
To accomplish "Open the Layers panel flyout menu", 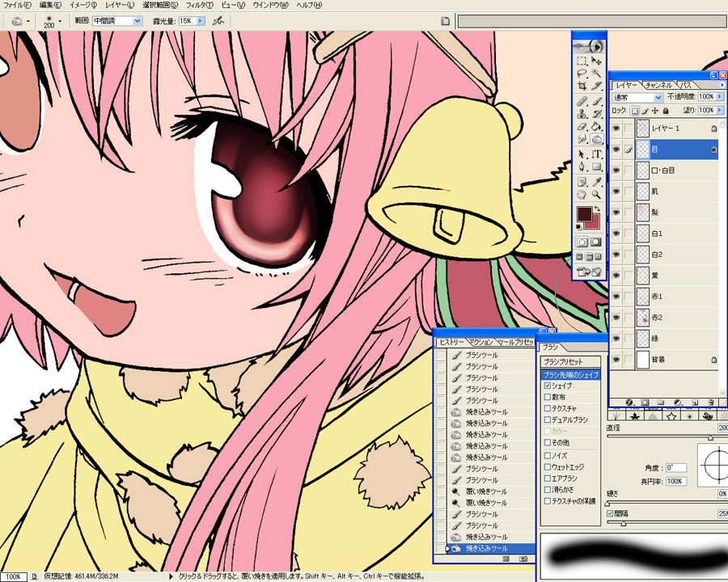I will tap(722, 86).
